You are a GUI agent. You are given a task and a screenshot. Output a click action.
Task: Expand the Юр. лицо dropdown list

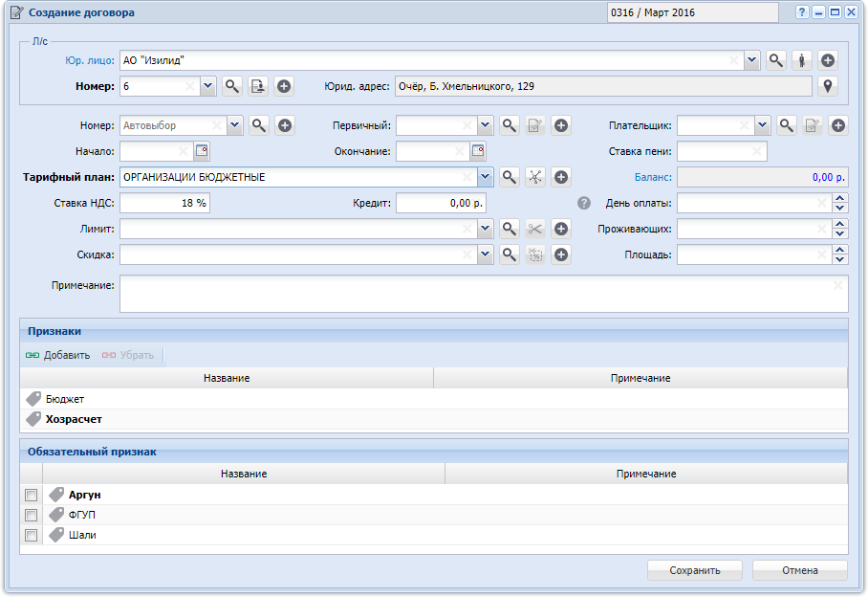[751, 60]
